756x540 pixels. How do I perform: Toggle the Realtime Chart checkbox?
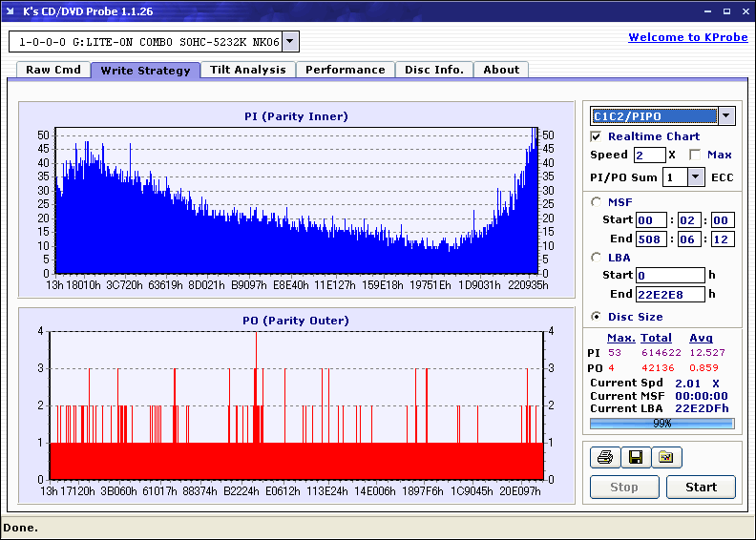click(597, 136)
